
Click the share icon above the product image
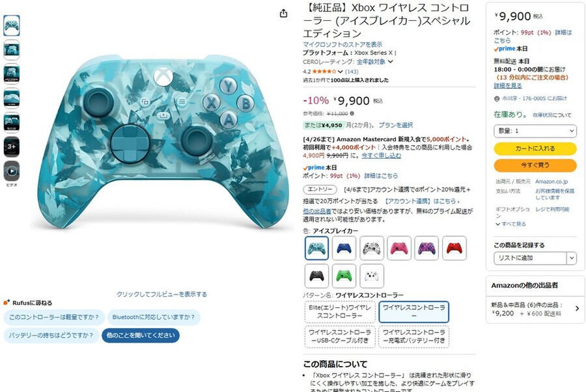[x=283, y=14]
